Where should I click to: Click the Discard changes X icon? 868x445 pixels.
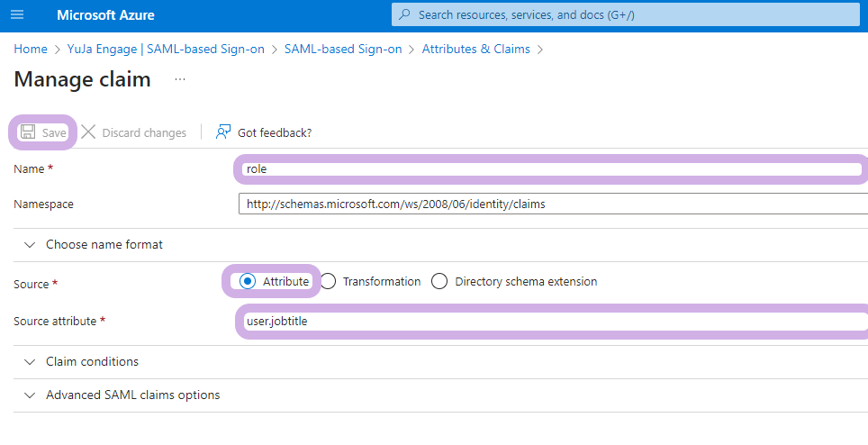pyautogui.click(x=88, y=132)
